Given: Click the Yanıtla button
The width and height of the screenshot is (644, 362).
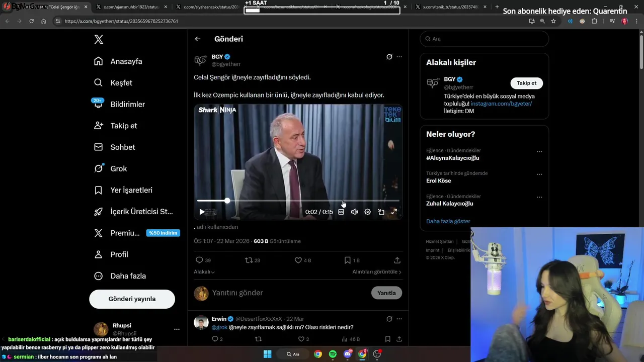Looking at the screenshot, I should pyautogui.click(x=386, y=293).
